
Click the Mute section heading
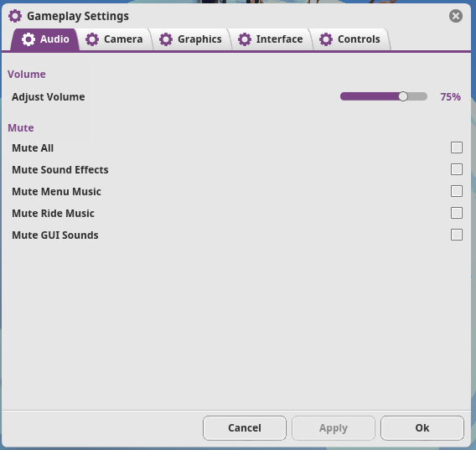[21, 128]
